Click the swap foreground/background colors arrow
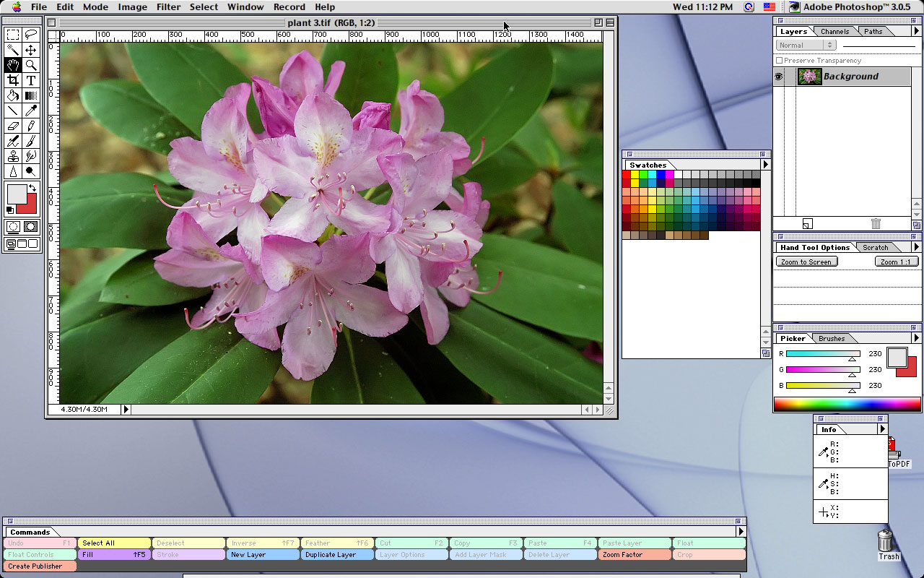Screen dimensions: 924x578 click(x=32, y=189)
